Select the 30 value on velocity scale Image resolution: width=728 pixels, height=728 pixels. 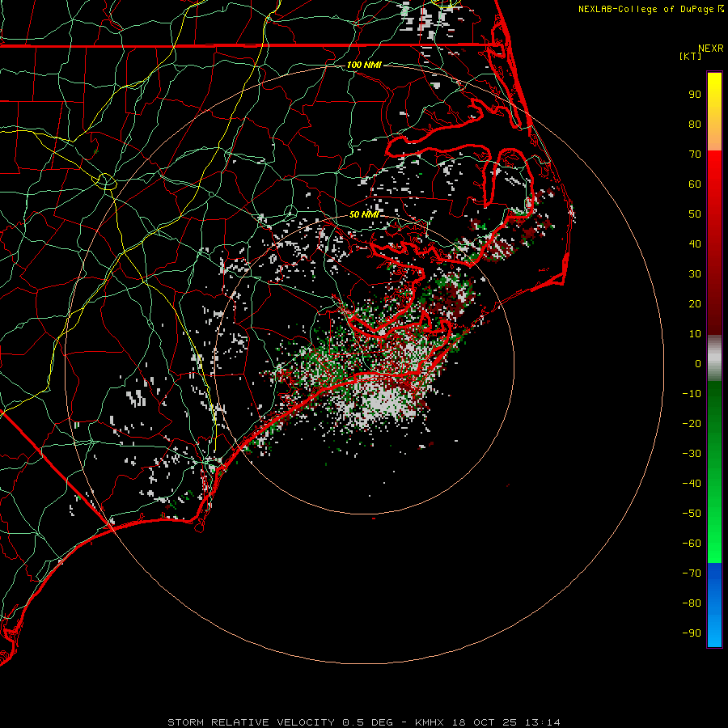pyautogui.click(x=695, y=274)
